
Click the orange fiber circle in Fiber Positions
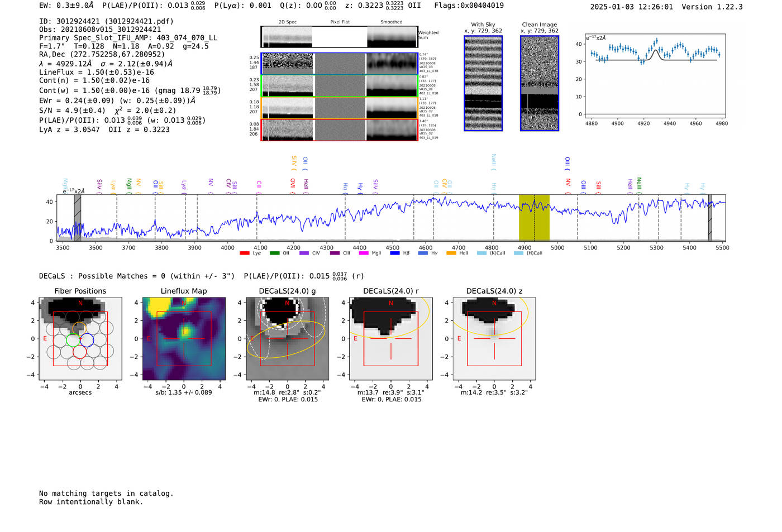coord(80,328)
